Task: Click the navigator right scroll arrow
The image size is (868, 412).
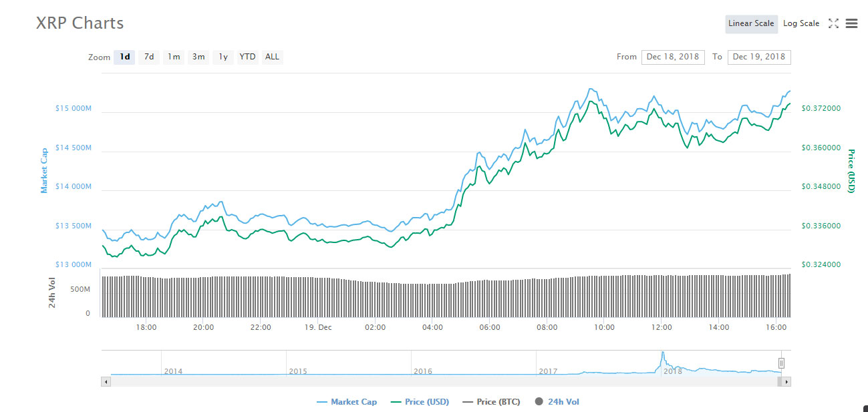Action: point(786,381)
